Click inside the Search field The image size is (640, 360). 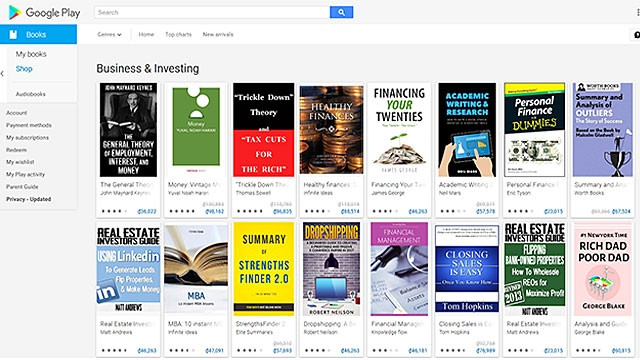point(212,12)
